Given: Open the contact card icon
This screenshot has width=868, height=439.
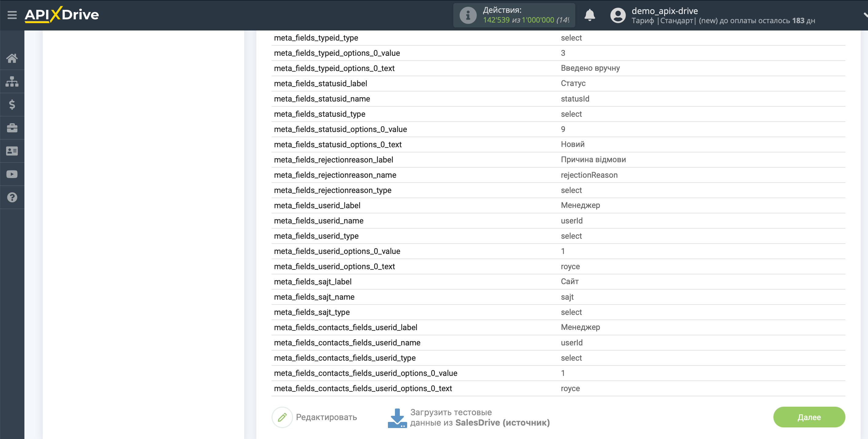Looking at the screenshot, I should [x=12, y=151].
